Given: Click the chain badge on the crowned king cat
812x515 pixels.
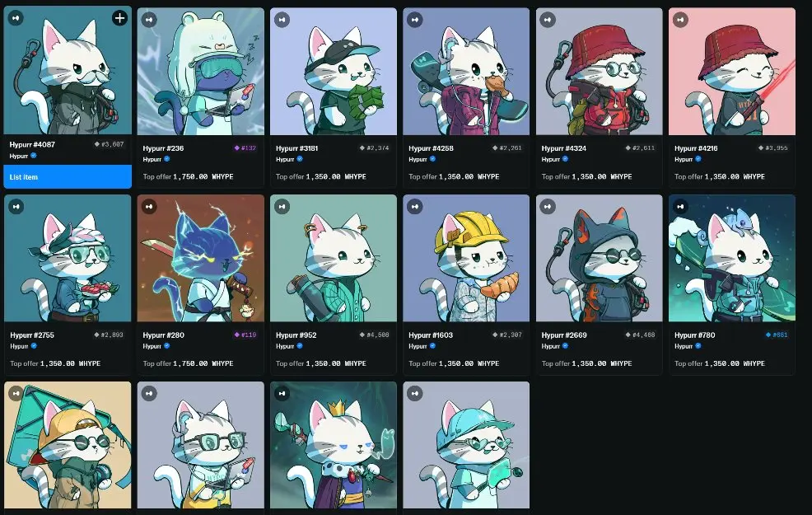Looking at the screenshot, I should pos(282,393).
